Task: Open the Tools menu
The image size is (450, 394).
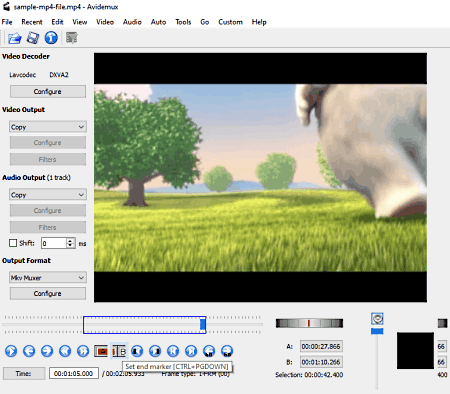Action: pos(183,22)
